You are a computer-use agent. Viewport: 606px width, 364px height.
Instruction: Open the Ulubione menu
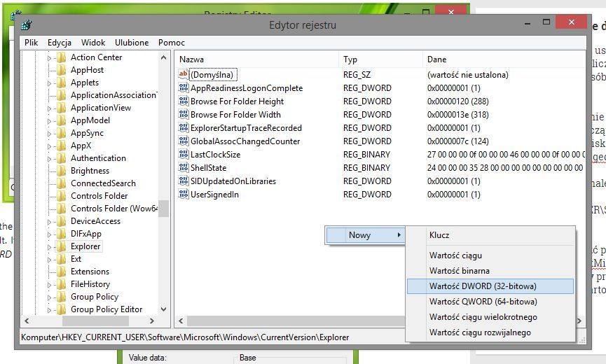tap(132, 43)
